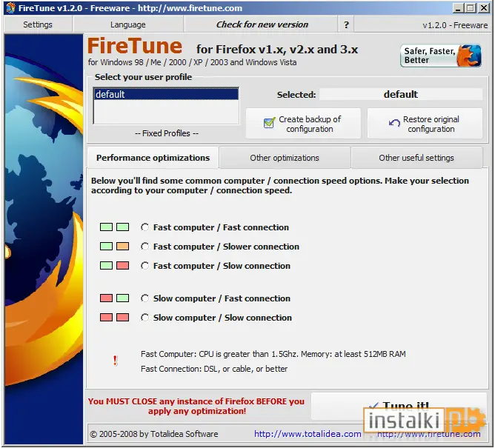Click the Fast Computer CPU requirement text
Viewport: 495px width, 448px height.
click(x=273, y=354)
